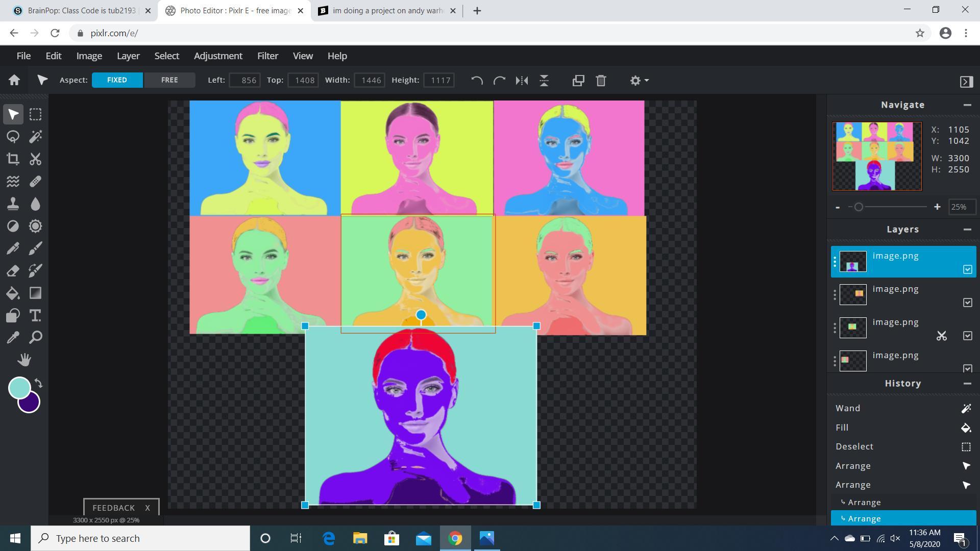The width and height of the screenshot is (980, 551).
Task: Select the Magic Wand tool
Action: [x=35, y=137]
